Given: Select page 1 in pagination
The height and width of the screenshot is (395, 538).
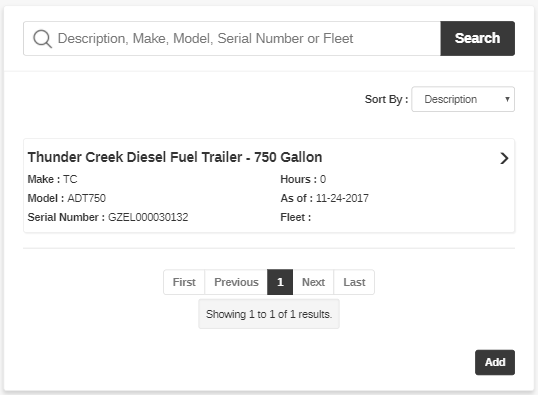Looking at the screenshot, I should tap(280, 282).
